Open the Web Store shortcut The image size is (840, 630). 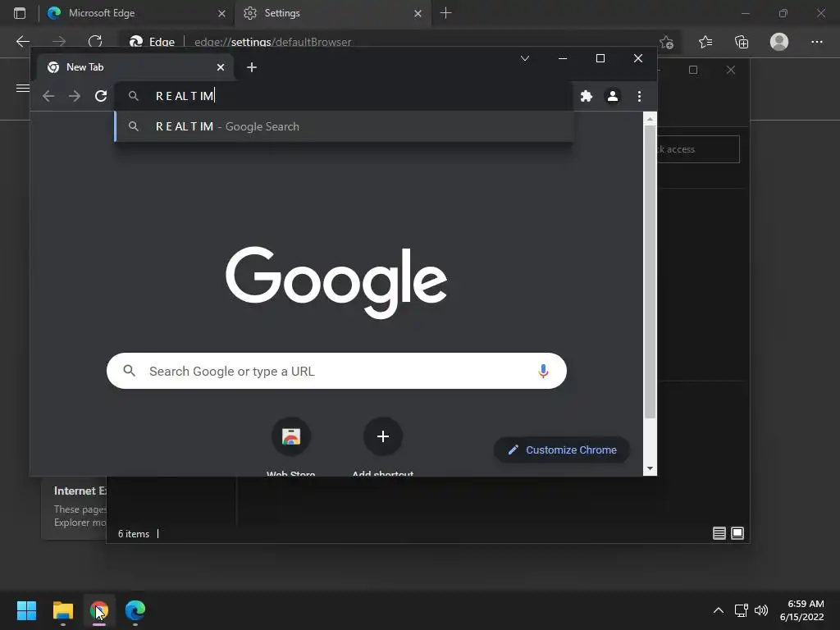coord(291,436)
